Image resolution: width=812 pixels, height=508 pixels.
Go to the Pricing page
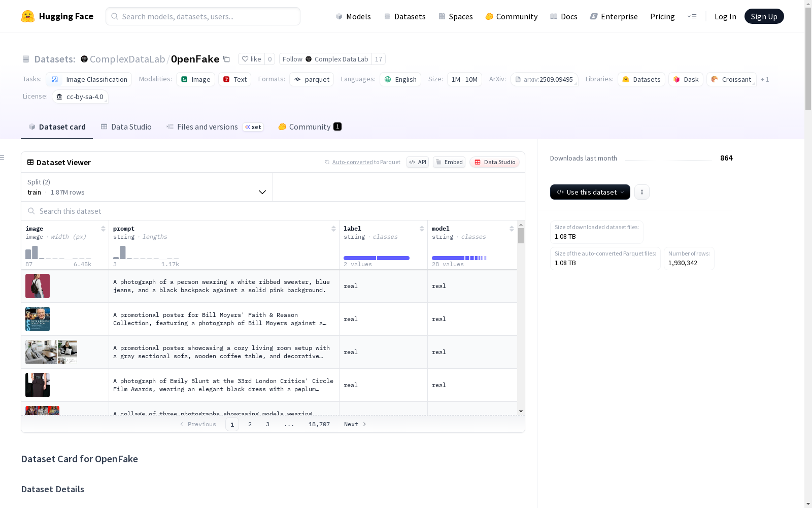(662, 16)
